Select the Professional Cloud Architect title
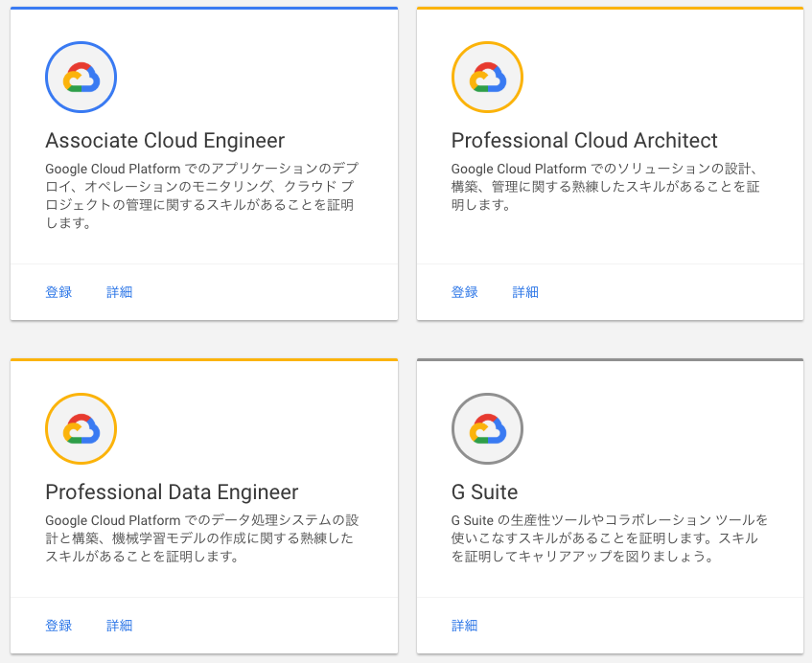812x663 pixels. coord(583,141)
